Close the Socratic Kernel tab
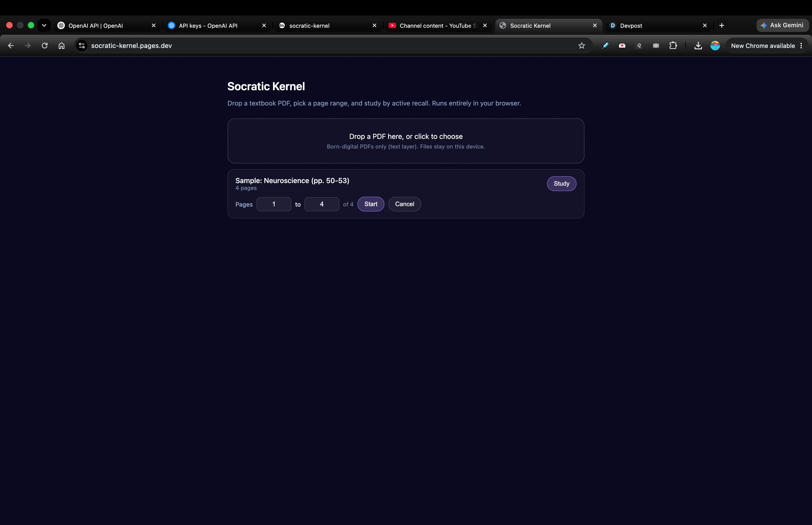 (x=595, y=26)
